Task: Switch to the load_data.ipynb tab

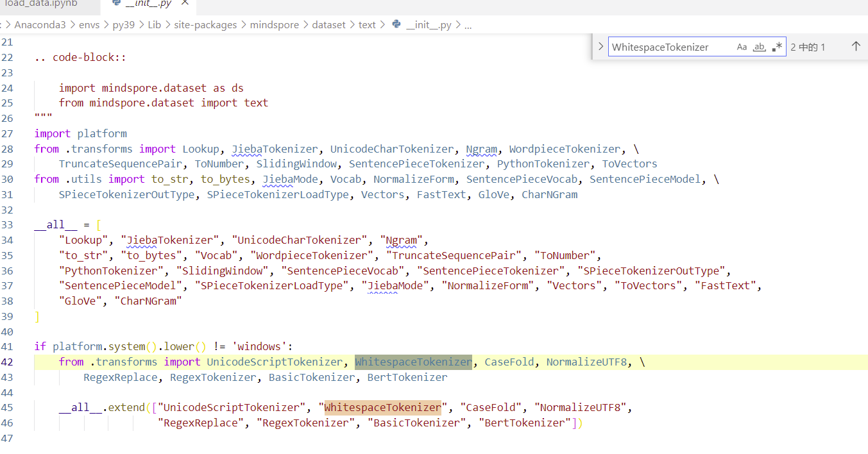Action: pos(41,3)
